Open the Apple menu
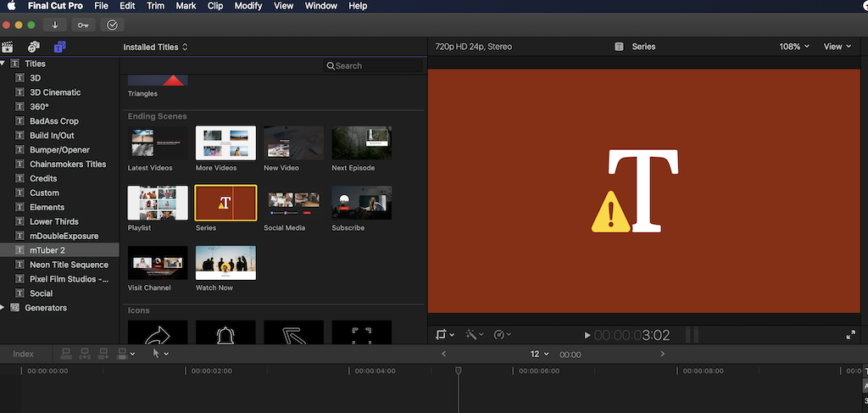868x413 pixels. [11, 6]
